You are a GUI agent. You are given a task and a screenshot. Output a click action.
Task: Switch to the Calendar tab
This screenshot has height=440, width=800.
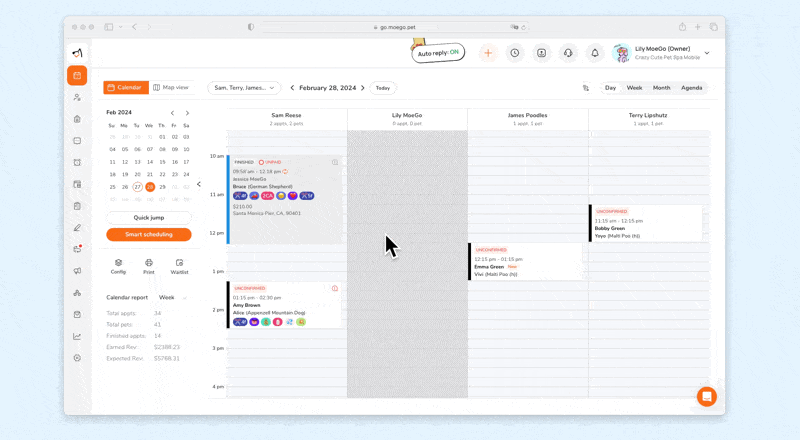pos(126,87)
